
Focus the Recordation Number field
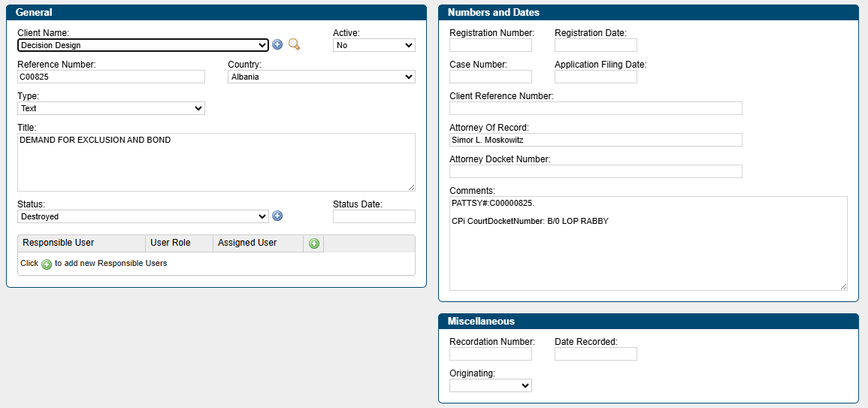pyautogui.click(x=491, y=354)
